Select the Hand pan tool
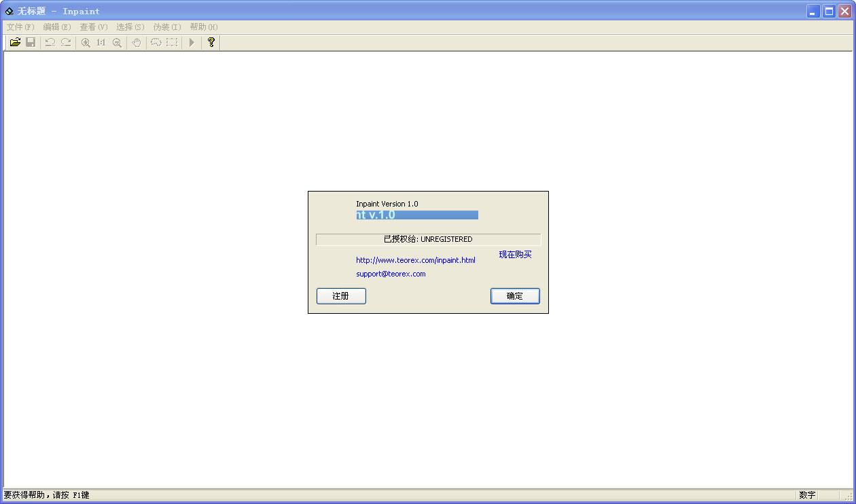856x504 pixels. point(137,42)
